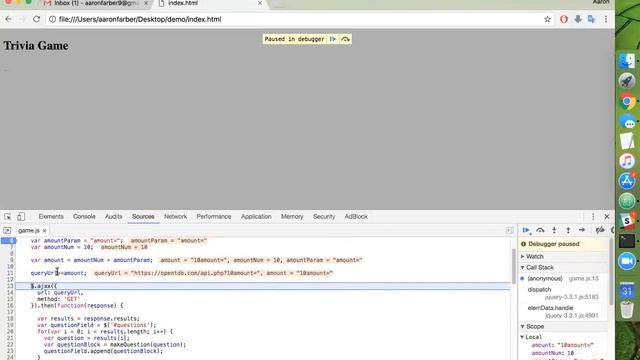This screenshot has height=360, width=640.
Task: Open Launchpad from the Dock
Action: coord(627,81)
